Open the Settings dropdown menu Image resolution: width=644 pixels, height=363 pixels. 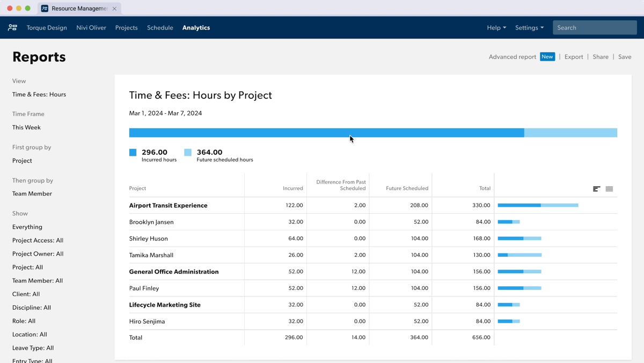tap(529, 27)
